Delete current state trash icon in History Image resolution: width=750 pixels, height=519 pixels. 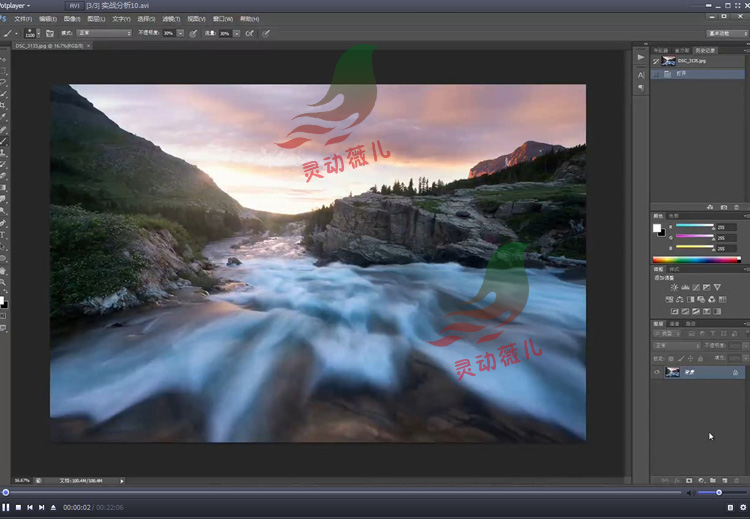pyautogui.click(x=737, y=207)
